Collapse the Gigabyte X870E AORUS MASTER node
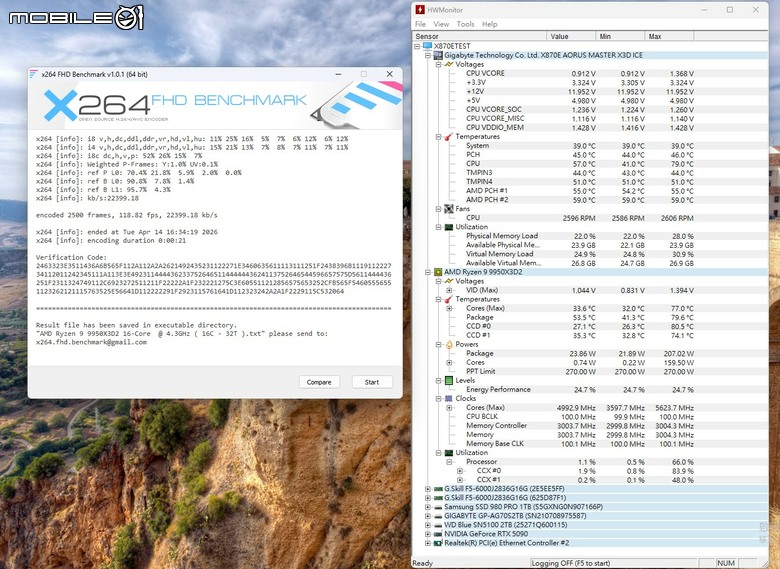The image size is (780, 569). [428, 55]
